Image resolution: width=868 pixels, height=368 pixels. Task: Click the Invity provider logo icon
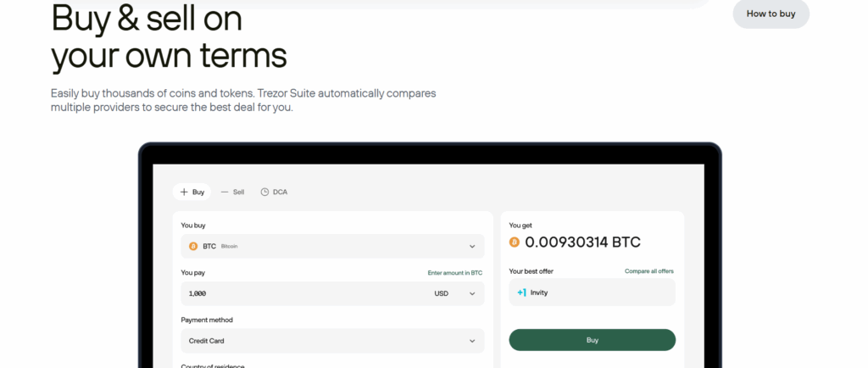point(521,293)
